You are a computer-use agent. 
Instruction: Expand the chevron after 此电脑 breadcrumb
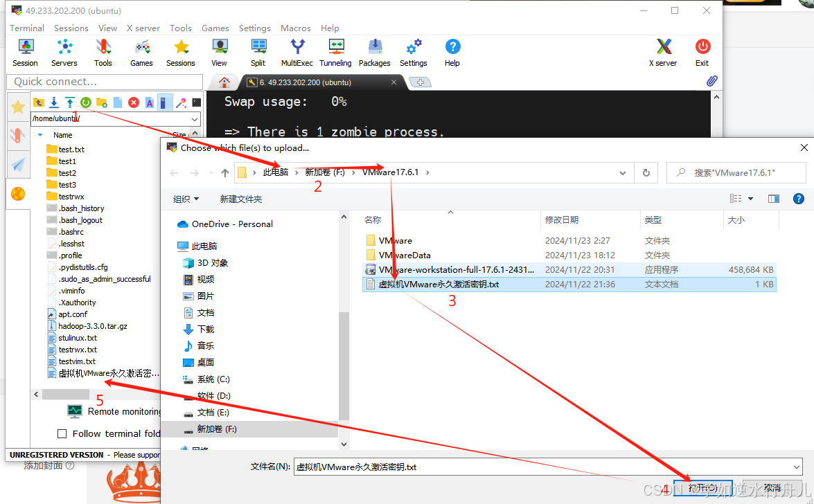(297, 172)
